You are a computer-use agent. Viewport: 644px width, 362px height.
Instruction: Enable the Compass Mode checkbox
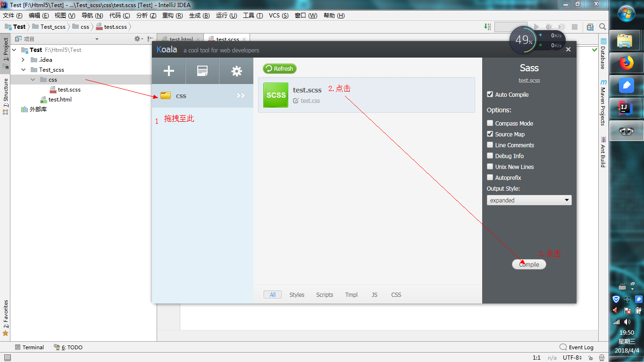[490, 123]
